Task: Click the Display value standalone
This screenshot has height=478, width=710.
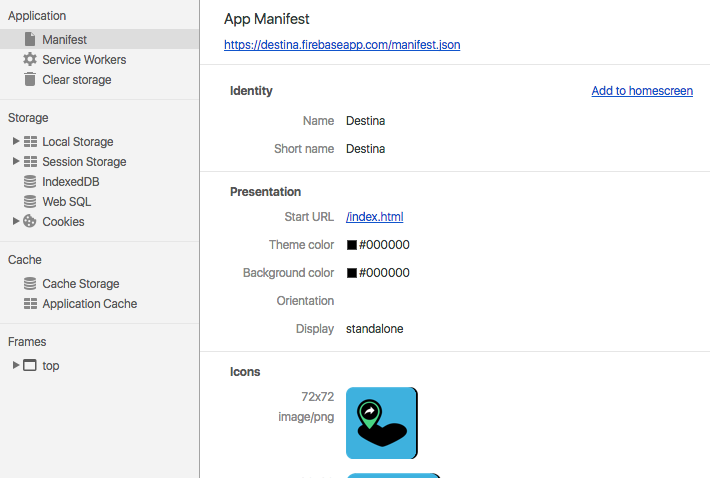Action: coord(374,329)
